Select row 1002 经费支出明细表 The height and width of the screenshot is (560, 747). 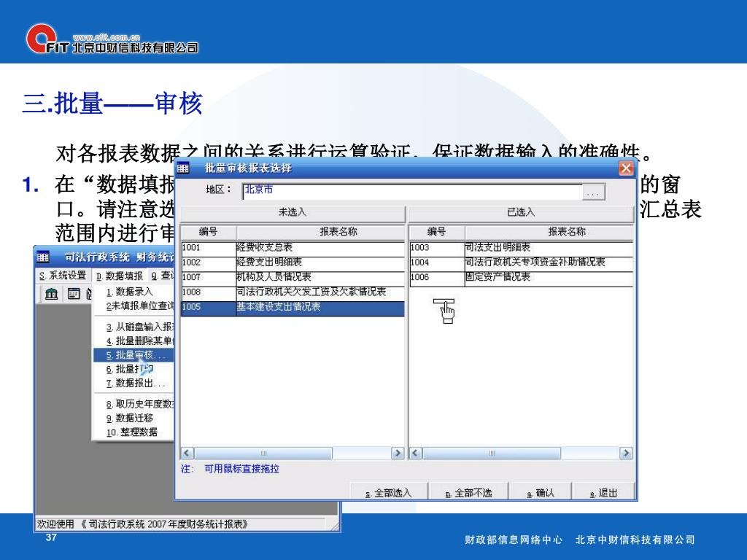pyautogui.click(x=293, y=262)
